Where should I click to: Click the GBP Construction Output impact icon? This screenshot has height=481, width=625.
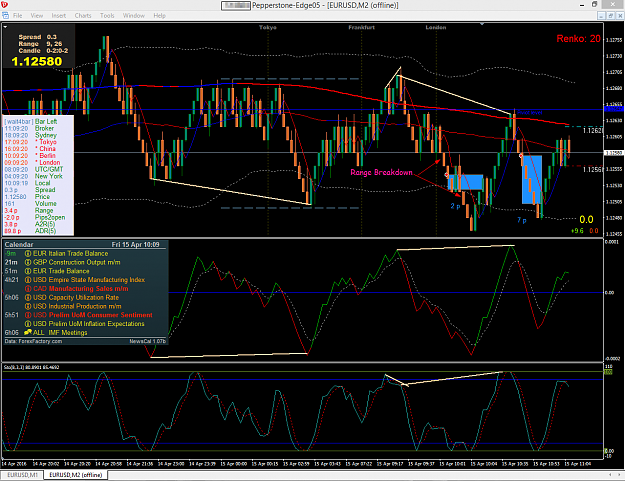tap(28, 262)
